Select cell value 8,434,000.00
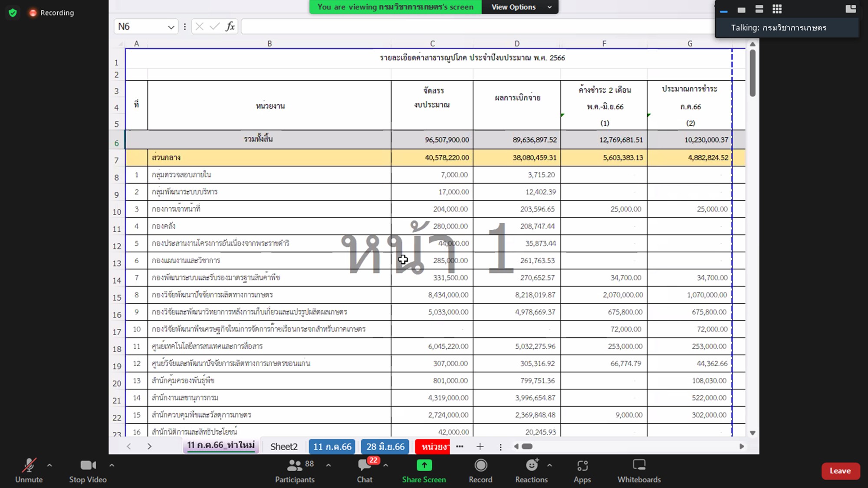This screenshot has width=868, height=488. tap(432, 295)
